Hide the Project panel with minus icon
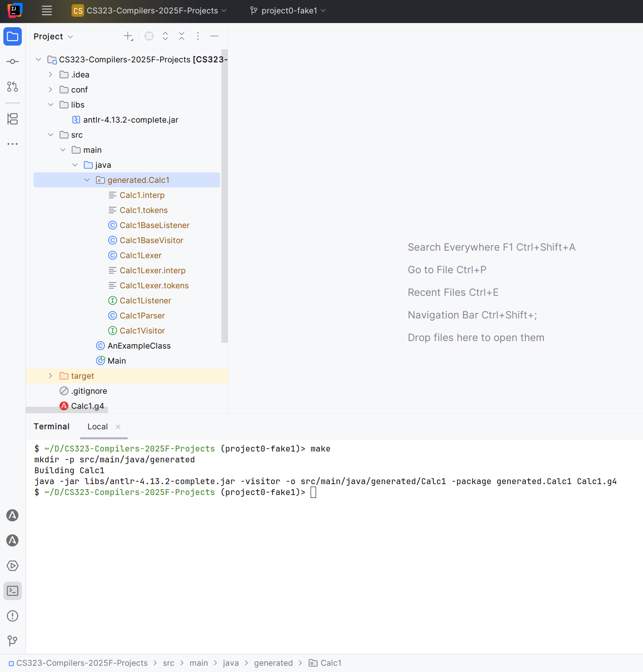Viewport: 643px width, 672px height. coord(214,36)
